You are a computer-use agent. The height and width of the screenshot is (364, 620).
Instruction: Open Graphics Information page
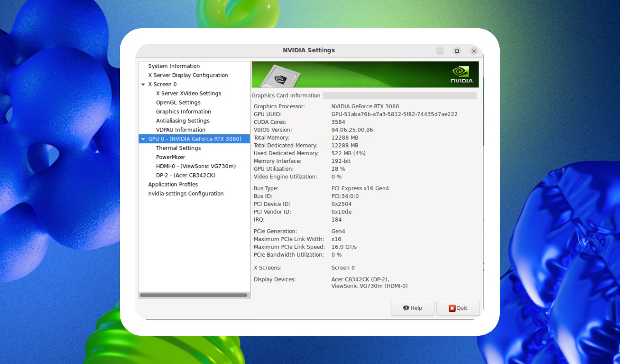tap(184, 111)
